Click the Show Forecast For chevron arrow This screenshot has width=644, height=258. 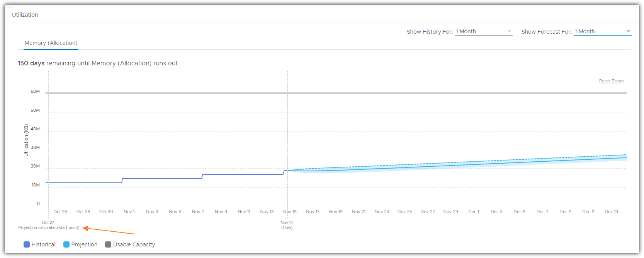(628, 31)
